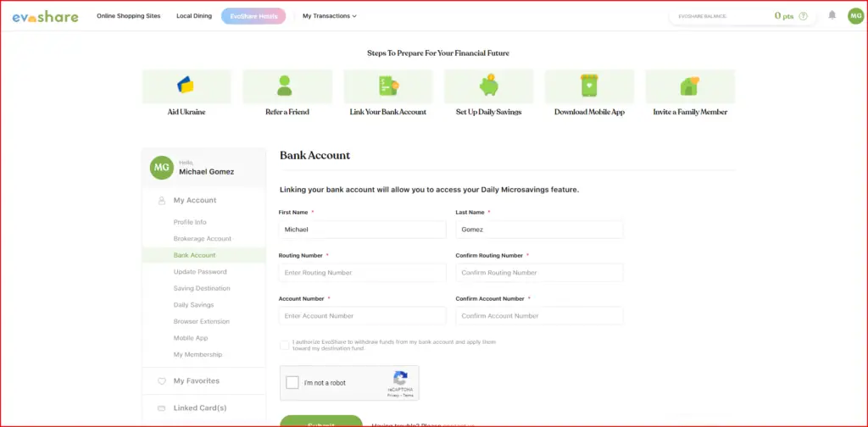Open Browser Extension in sidebar
868x427 pixels.
(202, 321)
